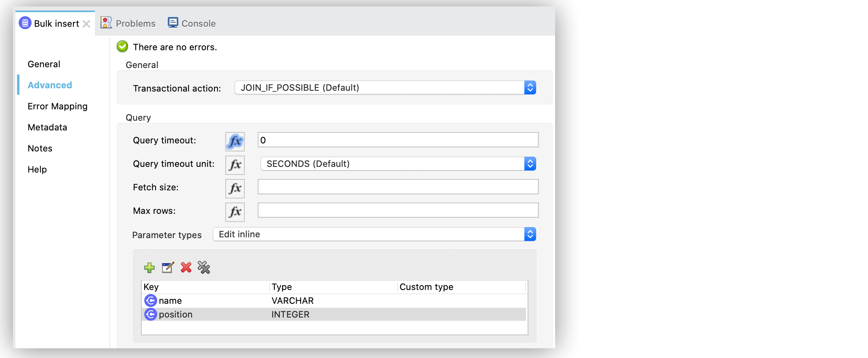Open the Parameter types Edit inline dropdown
The height and width of the screenshot is (358, 868).
point(530,234)
